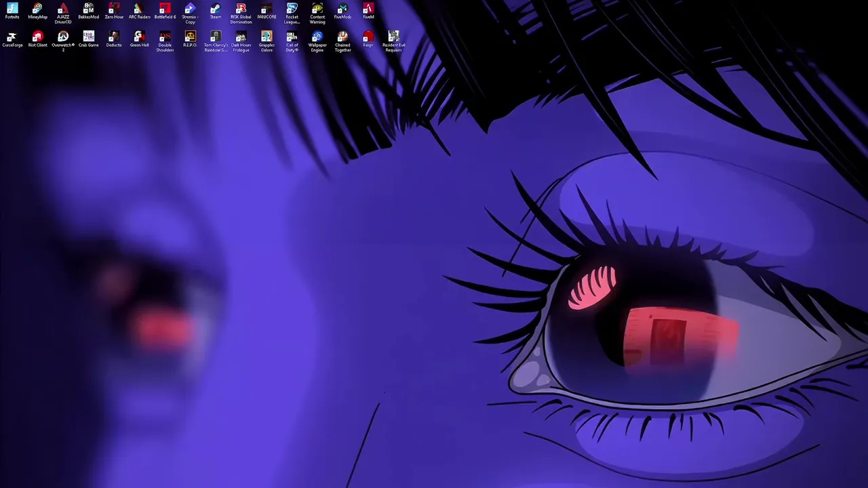This screenshot has height=488, width=868.
Task: Click the Call of Duty icon
Action: (x=292, y=42)
